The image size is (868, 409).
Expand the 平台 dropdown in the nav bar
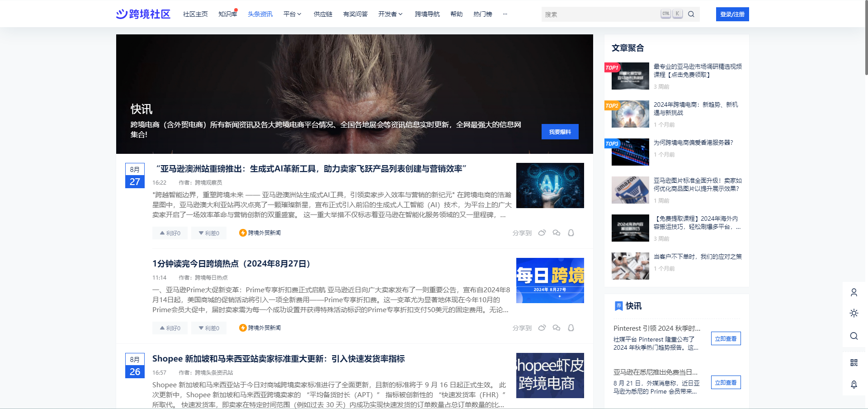coord(292,14)
